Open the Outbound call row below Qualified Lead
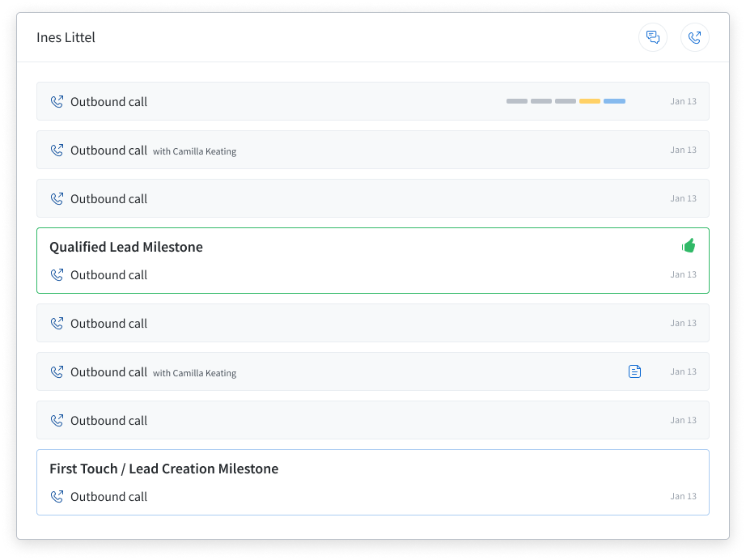The width and height of the screenshot is (746, 560). pos(373,323)
